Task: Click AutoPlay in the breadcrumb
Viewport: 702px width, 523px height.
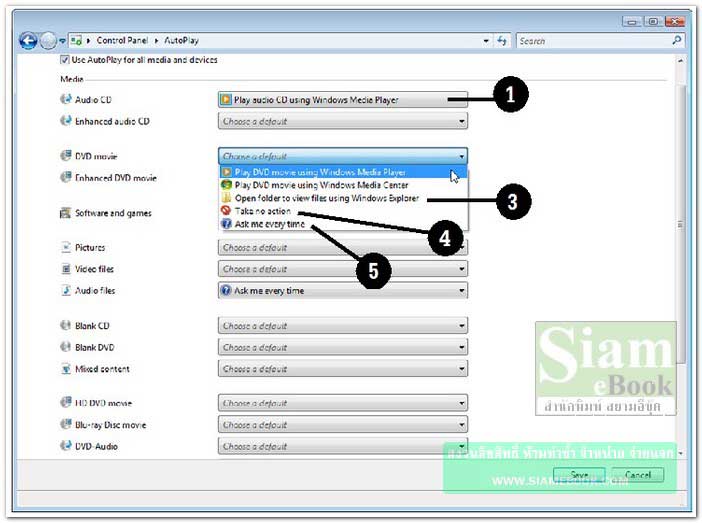Action: pos(181,40)
